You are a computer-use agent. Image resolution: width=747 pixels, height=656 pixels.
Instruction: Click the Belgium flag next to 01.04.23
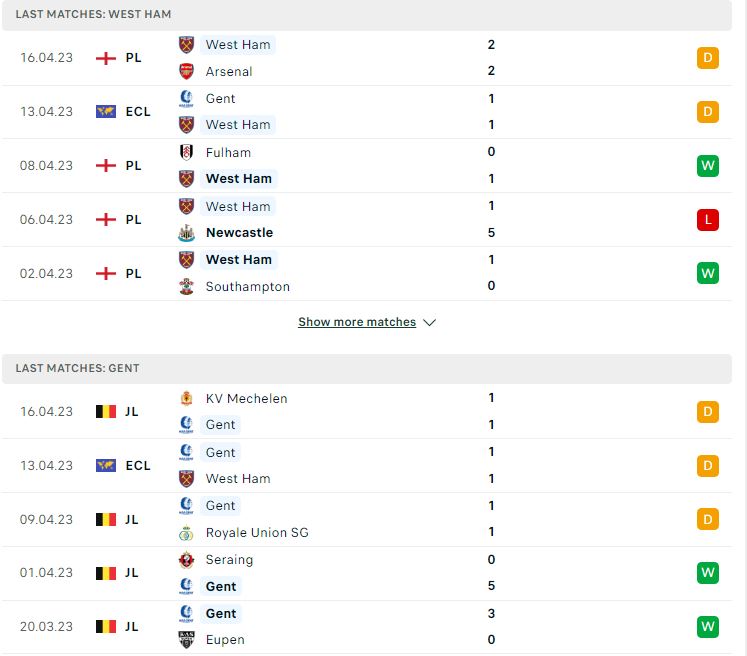point(106,573)
